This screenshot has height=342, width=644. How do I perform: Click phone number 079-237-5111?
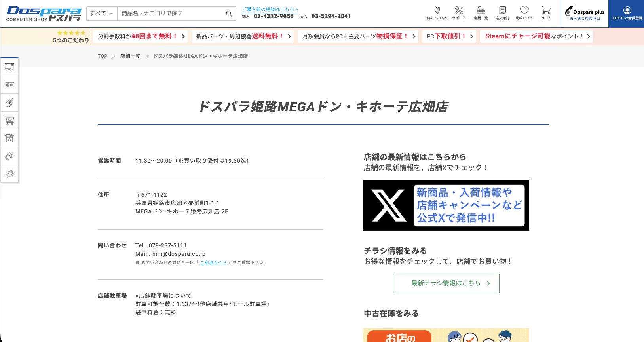tap(167, 245)
